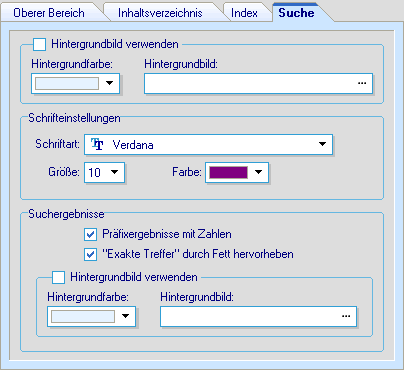Viewport: 404px width, 370px height.
Task: Switch to the Inhaltsverzeichnis tab
Action: pyautogui.click(x=160, y=13)
